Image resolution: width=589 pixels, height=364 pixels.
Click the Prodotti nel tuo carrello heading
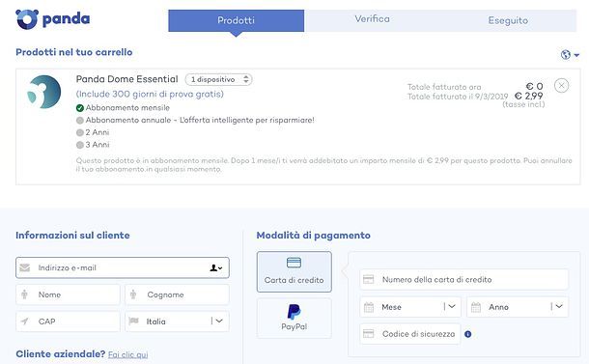(74, 52)
